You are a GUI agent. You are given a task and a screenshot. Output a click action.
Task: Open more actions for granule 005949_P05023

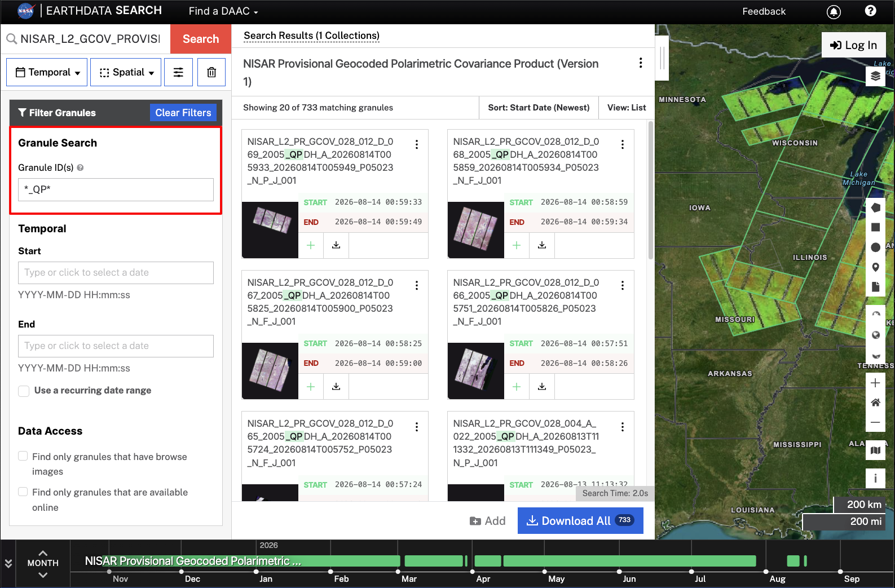417,144
